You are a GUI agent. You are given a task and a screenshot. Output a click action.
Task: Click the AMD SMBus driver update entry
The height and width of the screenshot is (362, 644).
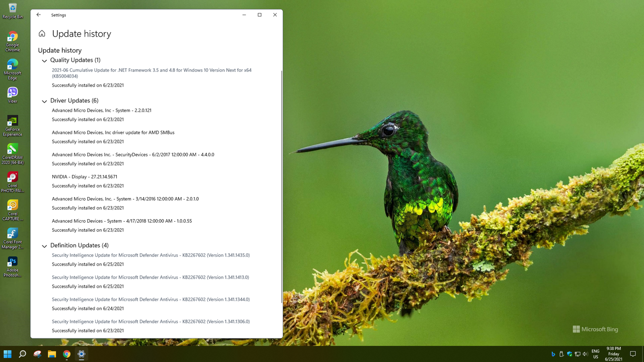pyautogui.click(x=113, y=132)
